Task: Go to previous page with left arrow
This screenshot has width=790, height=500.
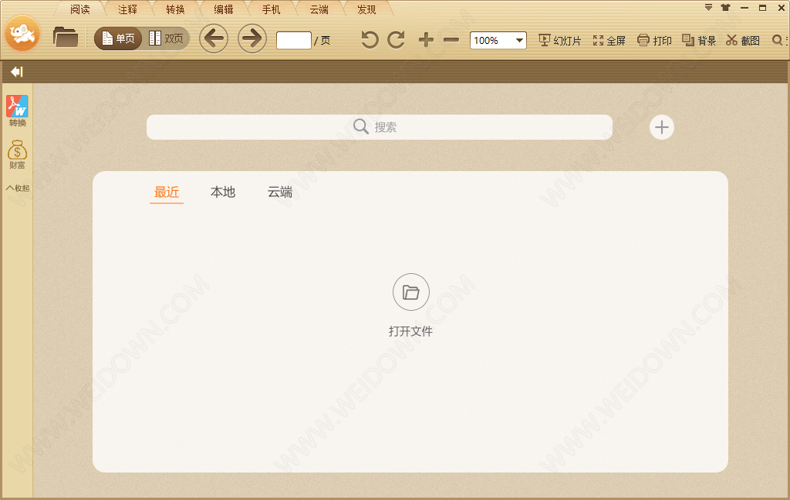Action: pos(213,39)
